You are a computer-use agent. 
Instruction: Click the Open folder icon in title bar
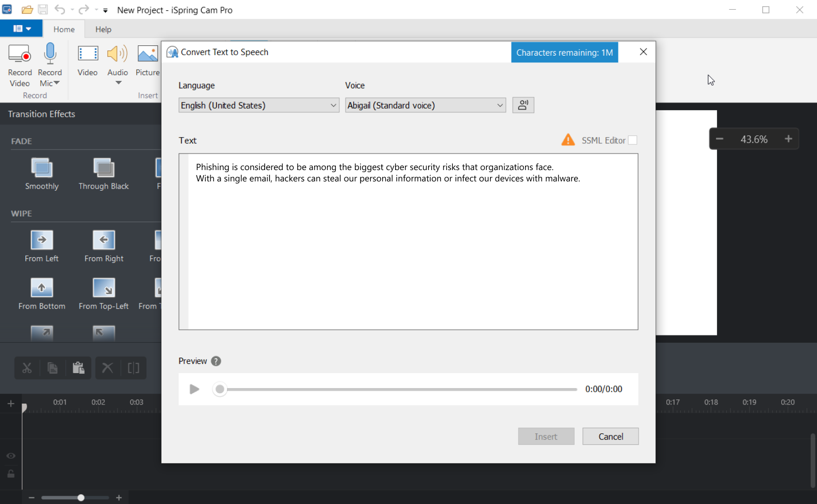click(x=27, y=10)
